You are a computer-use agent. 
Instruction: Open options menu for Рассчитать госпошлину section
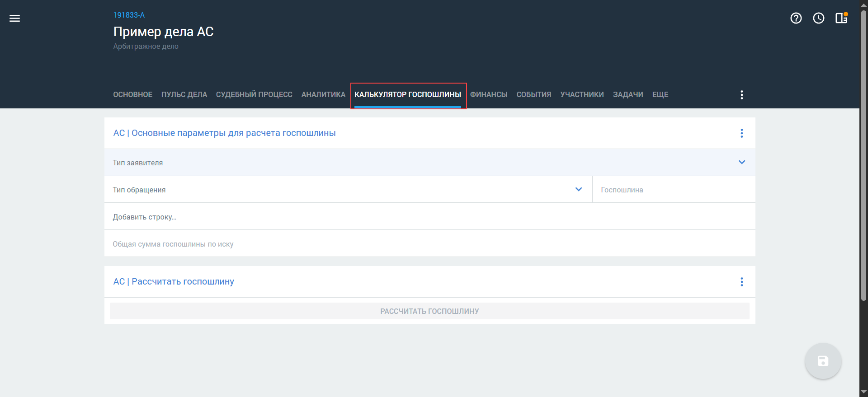(741, 282)
